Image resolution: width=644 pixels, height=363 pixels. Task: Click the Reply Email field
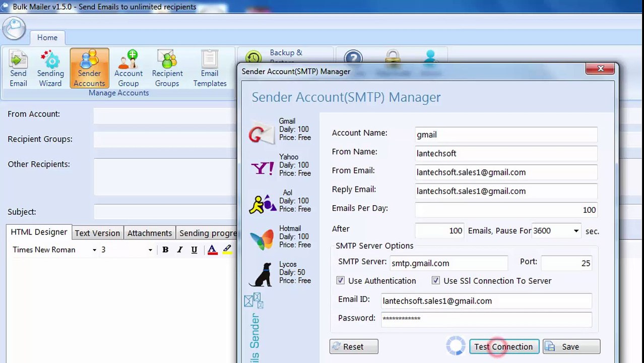[x=506, y=191]
